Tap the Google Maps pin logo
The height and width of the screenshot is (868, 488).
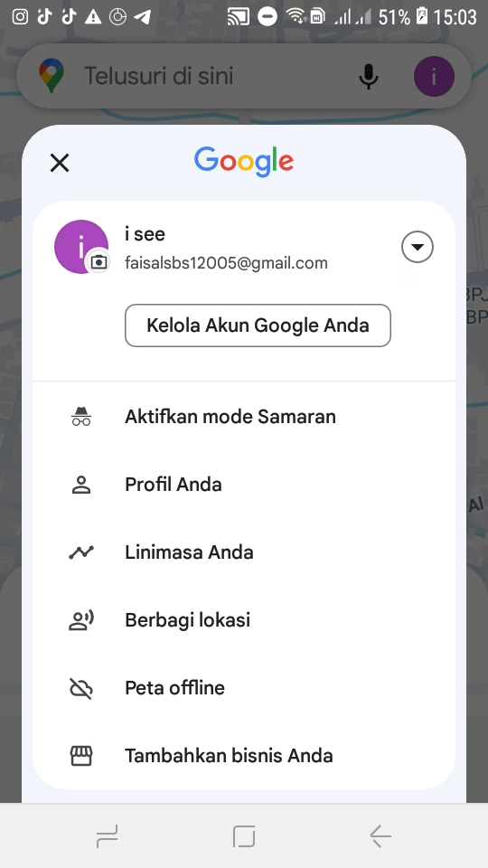(x=52, y=76)
